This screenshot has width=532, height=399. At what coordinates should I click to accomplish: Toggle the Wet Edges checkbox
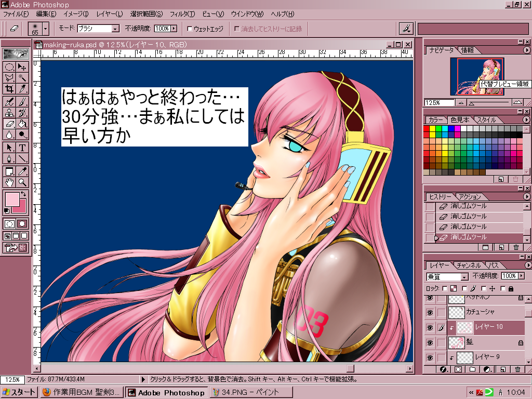[x=190, y=29]
